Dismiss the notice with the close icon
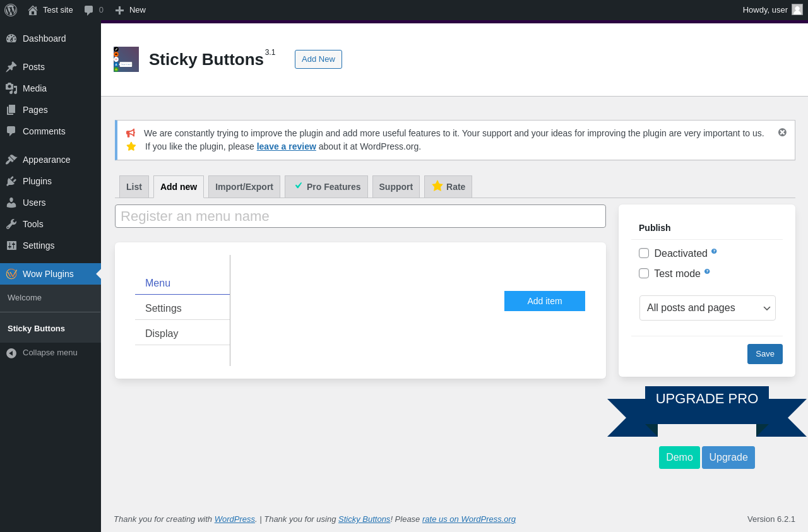This screenshot has height=532, width=808. click(x=782, y=133)
